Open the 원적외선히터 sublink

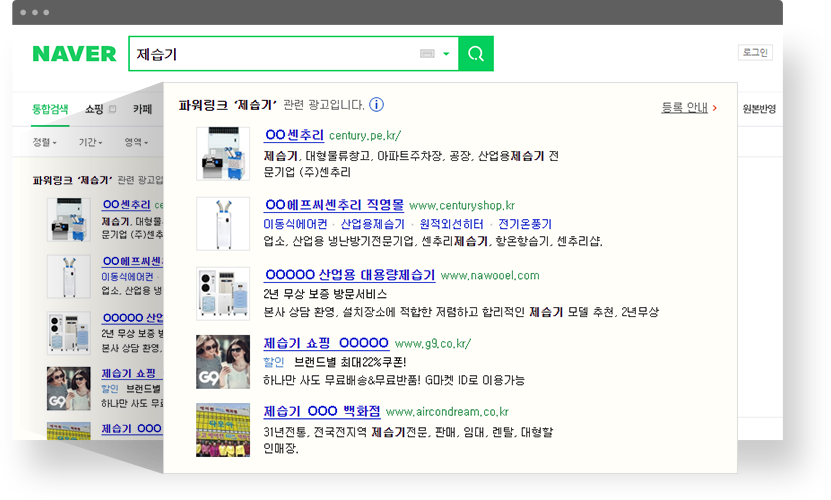point(452,224)
